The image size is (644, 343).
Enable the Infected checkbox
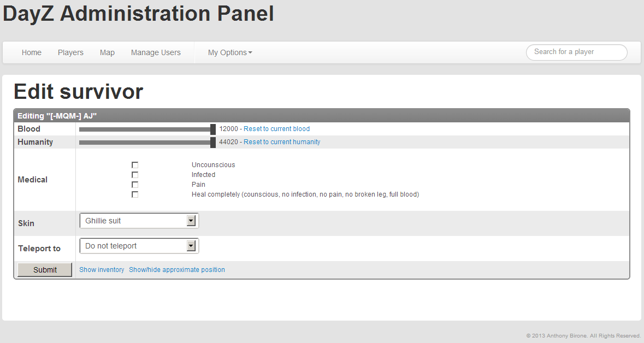click(x=135, y=175)
